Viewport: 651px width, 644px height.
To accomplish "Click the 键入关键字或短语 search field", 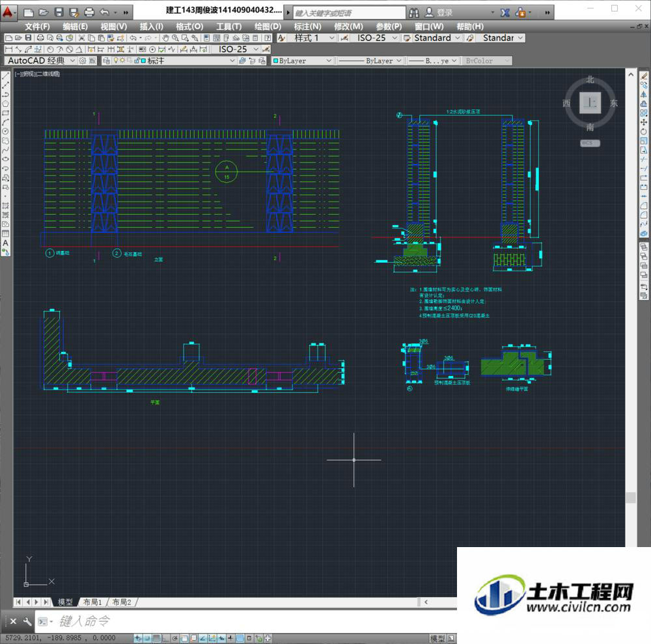I will (349, 13).
